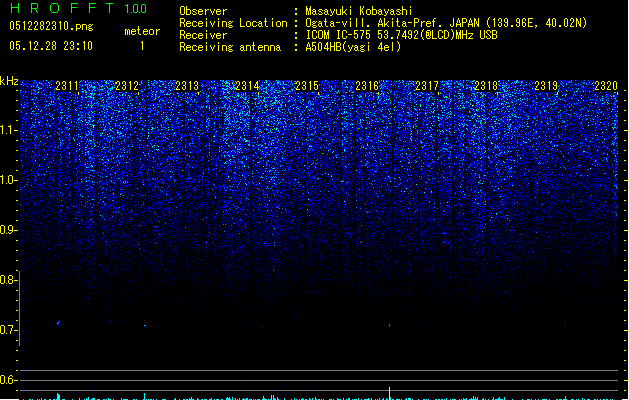This screenshot has height=400, width=629.
Task: Click the 0.9 kHz axis label
Action: click(9, 230)
